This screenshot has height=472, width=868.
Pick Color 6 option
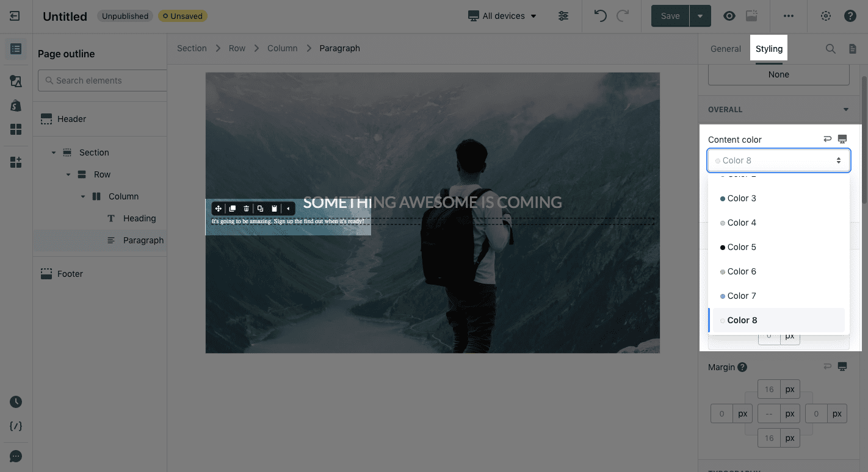click(x=778, y=271)
